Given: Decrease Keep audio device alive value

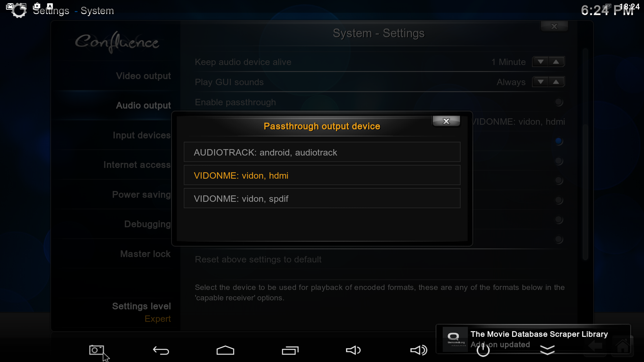Looking at the screenshot, I should (540, 62).
